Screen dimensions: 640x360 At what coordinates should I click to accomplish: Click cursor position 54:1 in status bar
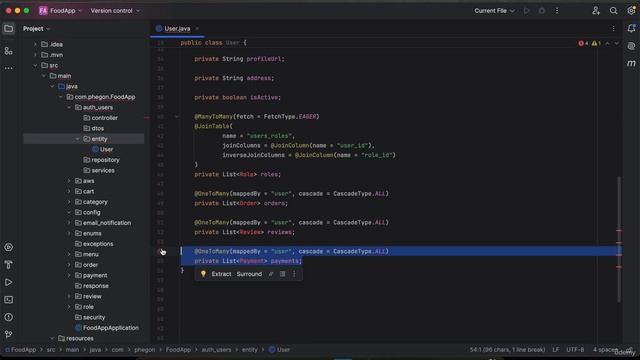tap(507, 350)
